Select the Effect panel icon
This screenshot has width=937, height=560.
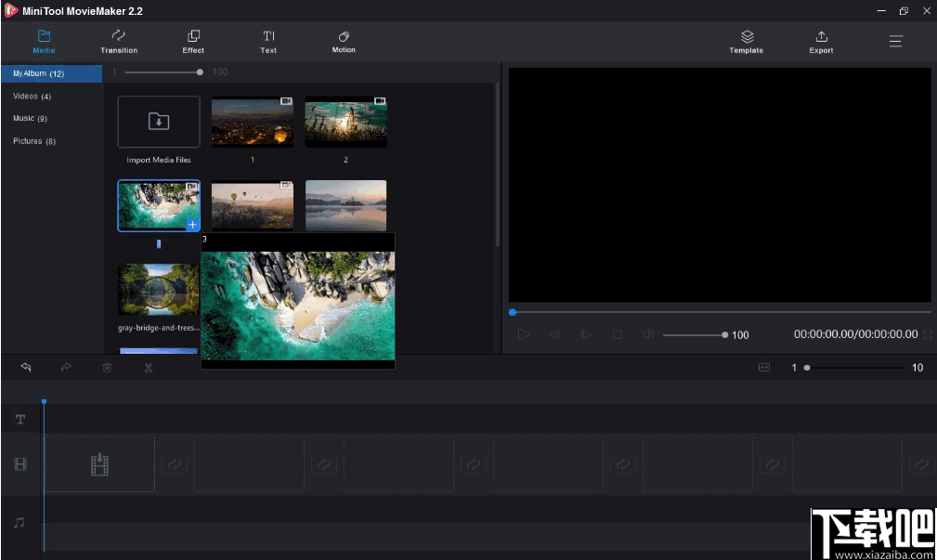[x=192, y=42]
